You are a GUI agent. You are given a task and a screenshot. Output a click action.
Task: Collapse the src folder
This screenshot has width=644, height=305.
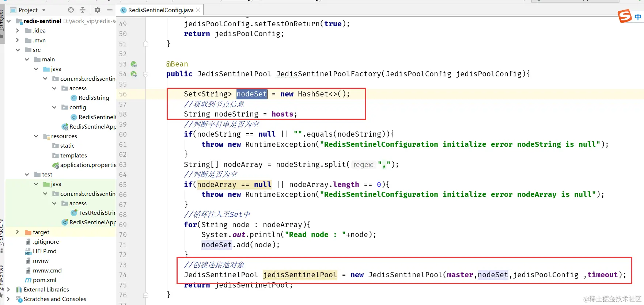[18, 50]
